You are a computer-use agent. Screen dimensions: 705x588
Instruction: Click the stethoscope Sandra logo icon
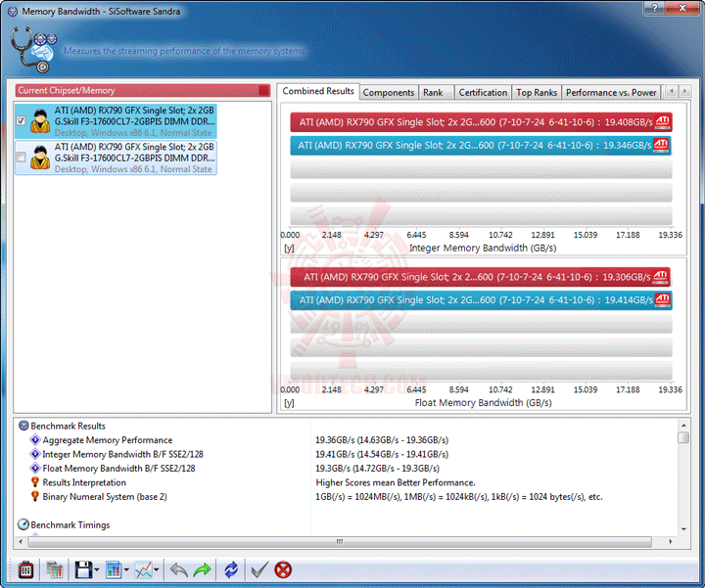pyautogui.click(x=32, y=50)
